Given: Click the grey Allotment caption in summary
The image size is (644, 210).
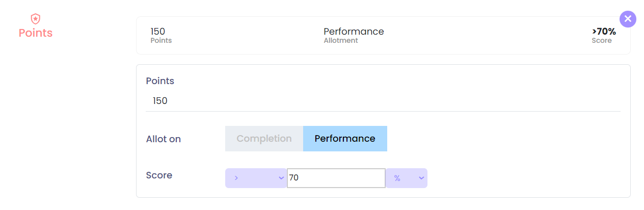Looking at the screenshot, I should 341,41.
